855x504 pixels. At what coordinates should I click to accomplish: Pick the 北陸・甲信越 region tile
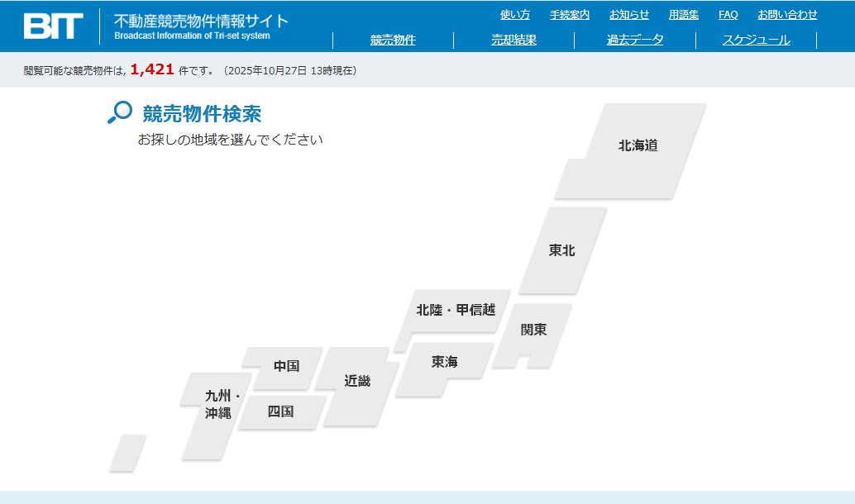[456, 311]
